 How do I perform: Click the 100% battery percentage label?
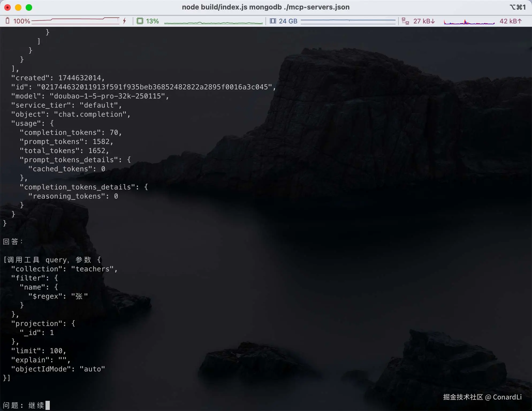tap(22, 21)
